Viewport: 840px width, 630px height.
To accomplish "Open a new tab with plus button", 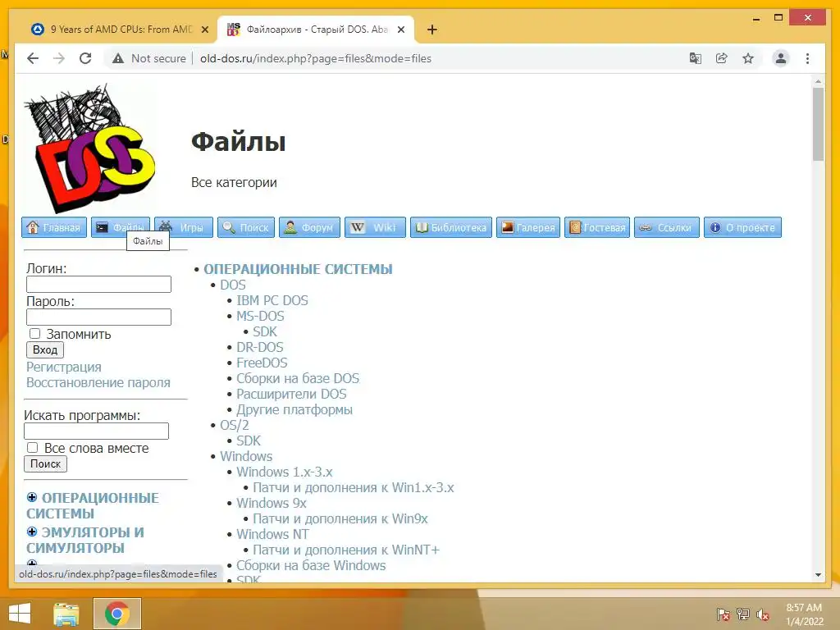I will coord(432,30).
